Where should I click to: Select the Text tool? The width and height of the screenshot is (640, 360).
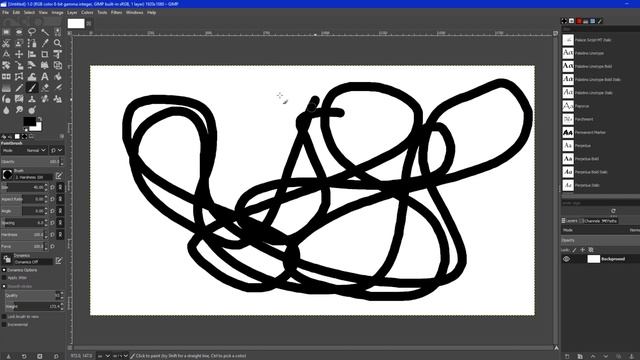(x=45, y=76)
